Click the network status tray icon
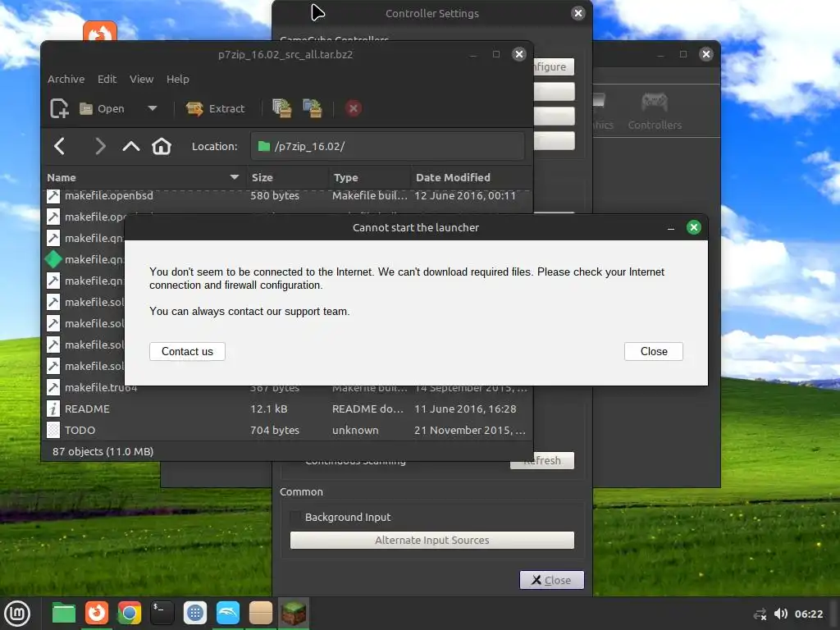This screenshot has width=840, height=630. (x=760, y=614)
